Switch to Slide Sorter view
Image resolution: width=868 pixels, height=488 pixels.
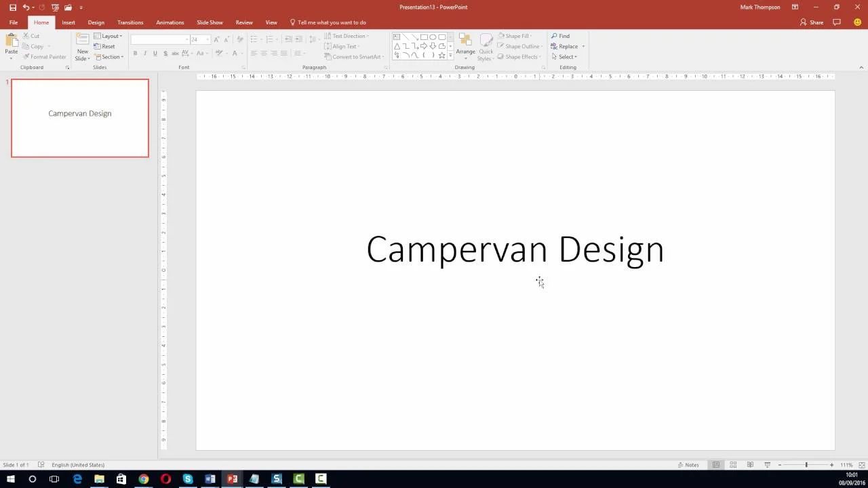[733, 465]
